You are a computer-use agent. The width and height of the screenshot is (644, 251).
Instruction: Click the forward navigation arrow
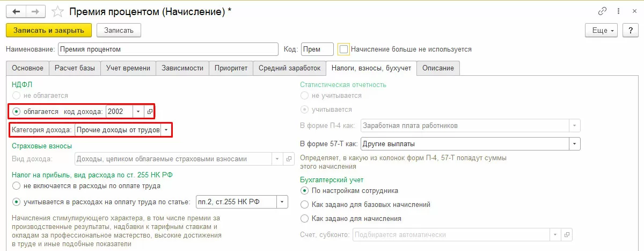(x=35, y=11)
